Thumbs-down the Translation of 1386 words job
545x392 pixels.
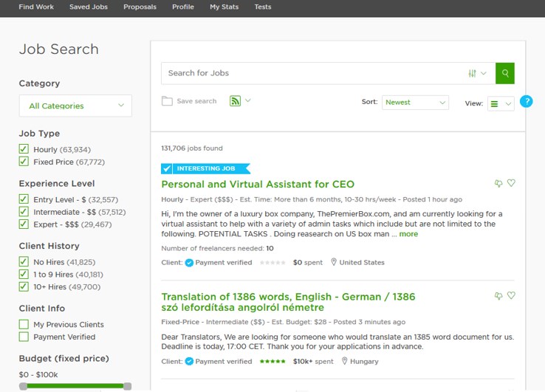coord(498,296)
